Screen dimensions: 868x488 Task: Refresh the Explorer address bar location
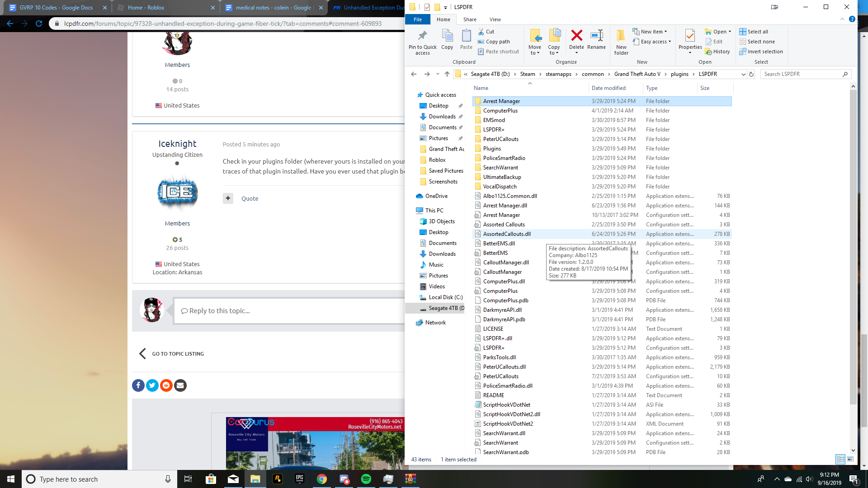[x=751, y=74]
